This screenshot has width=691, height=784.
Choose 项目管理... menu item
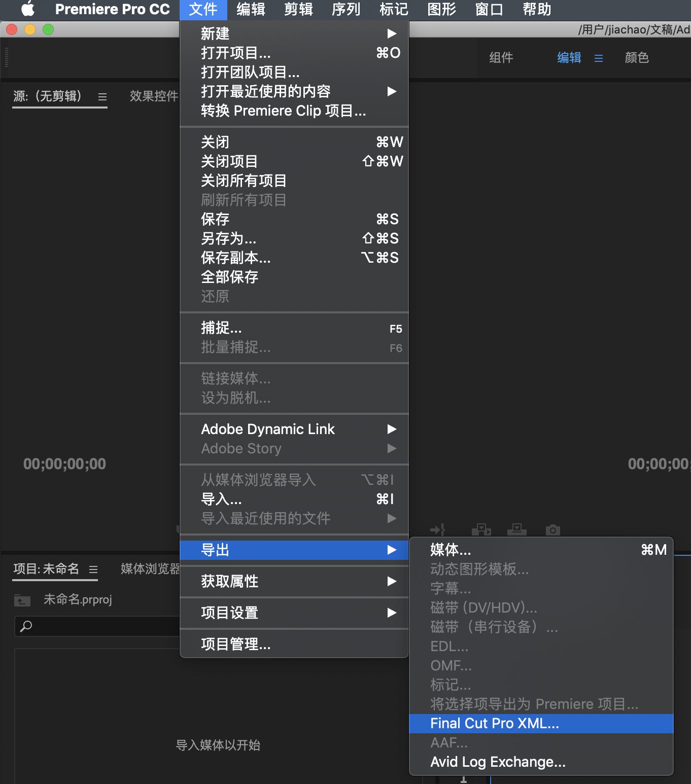294,644
